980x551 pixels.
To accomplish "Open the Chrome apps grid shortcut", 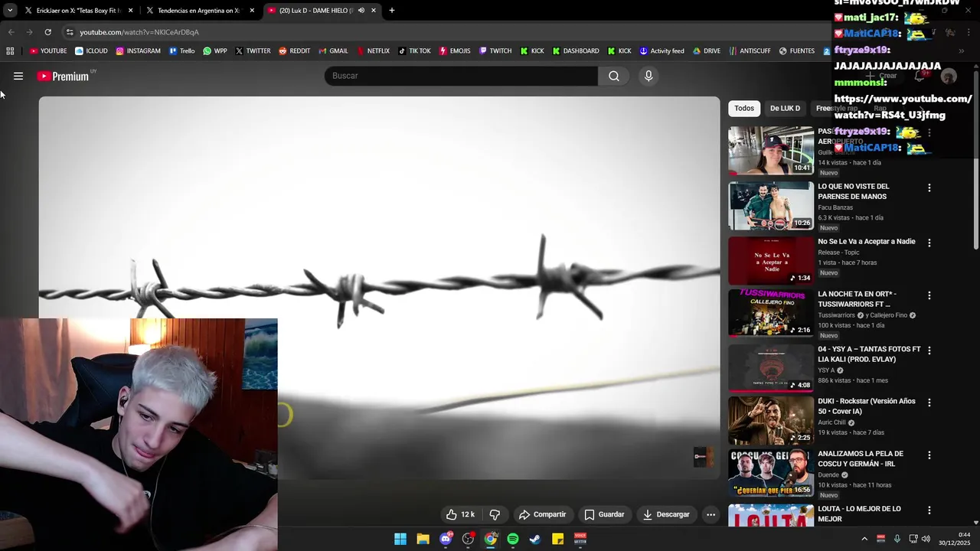I will 10,51.
